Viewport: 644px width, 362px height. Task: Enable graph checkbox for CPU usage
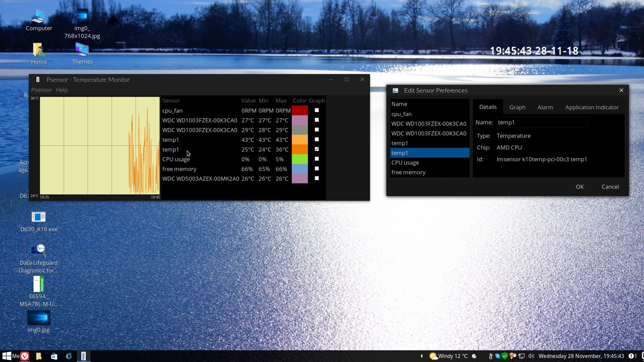click(317, 159)
